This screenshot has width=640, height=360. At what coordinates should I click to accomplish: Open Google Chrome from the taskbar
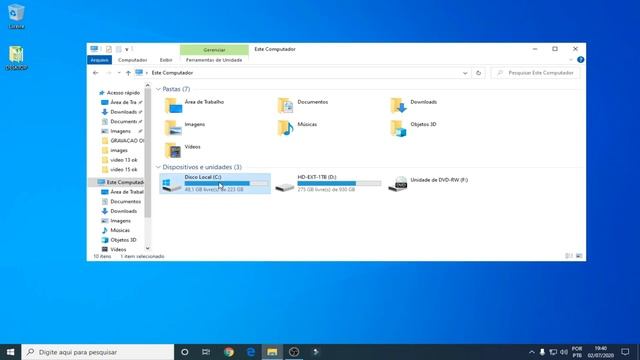pos(229,352)
